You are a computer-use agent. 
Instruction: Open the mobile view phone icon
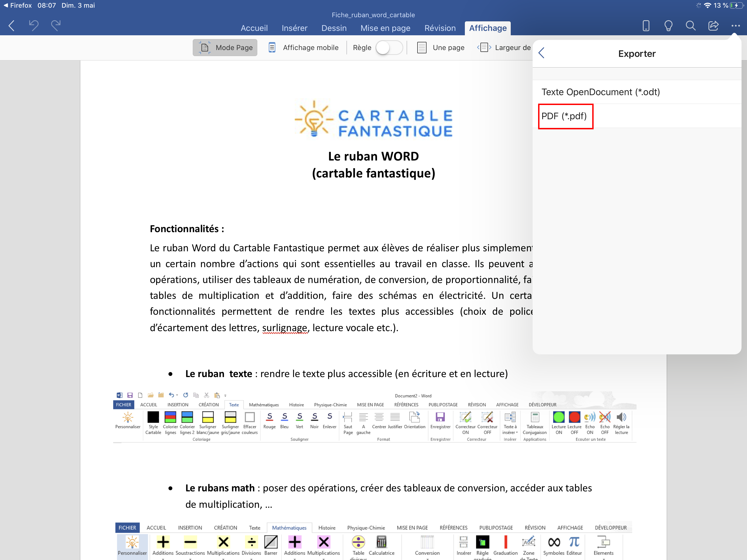click(646, 26)
